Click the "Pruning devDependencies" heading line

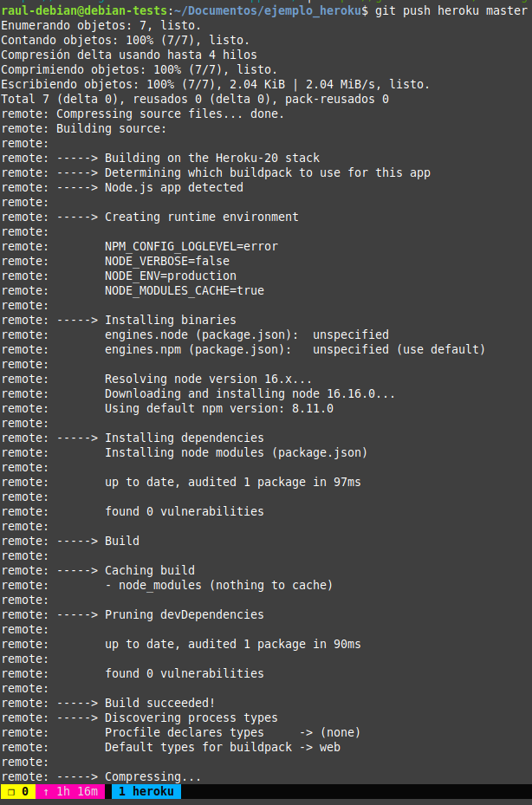tap(184, 614)
